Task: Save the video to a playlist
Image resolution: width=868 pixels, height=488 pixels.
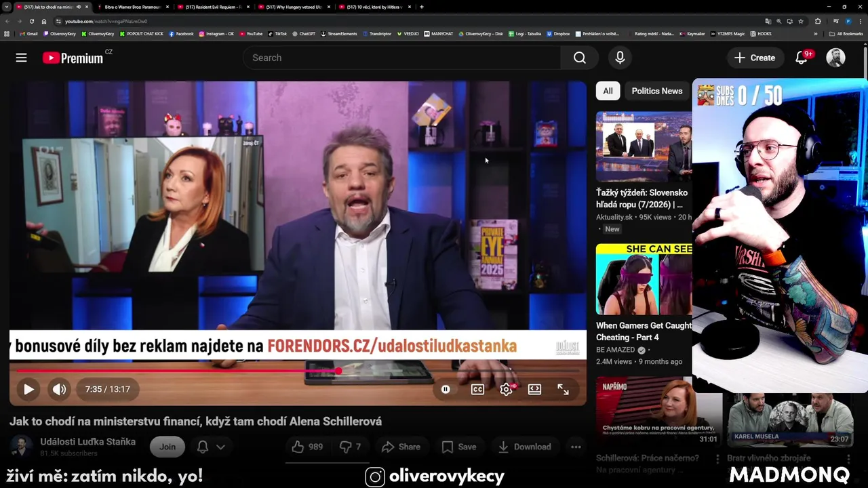Action: (459, 447)
